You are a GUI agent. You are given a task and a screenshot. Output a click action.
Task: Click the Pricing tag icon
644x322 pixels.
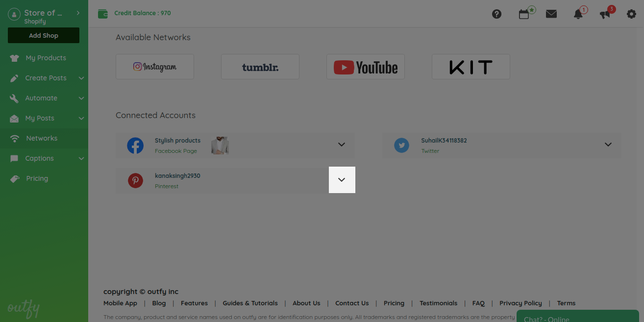coord(15,178)
